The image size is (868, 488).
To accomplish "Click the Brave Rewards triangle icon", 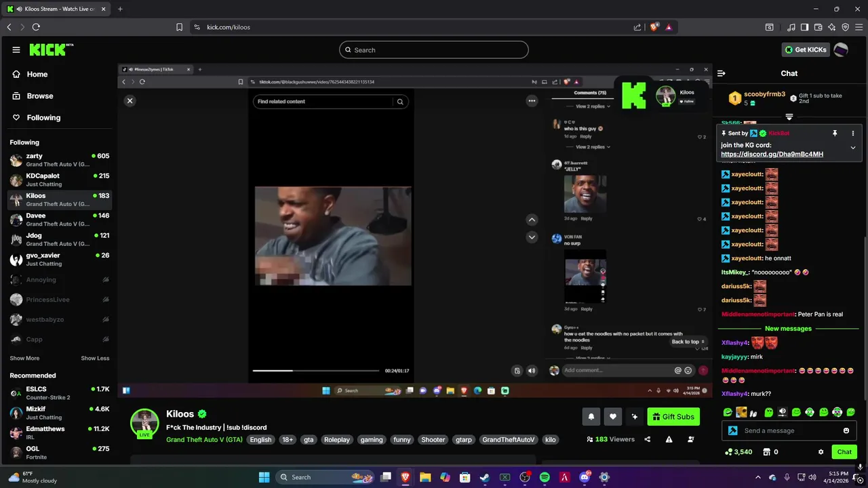I will tap(669, 27).
